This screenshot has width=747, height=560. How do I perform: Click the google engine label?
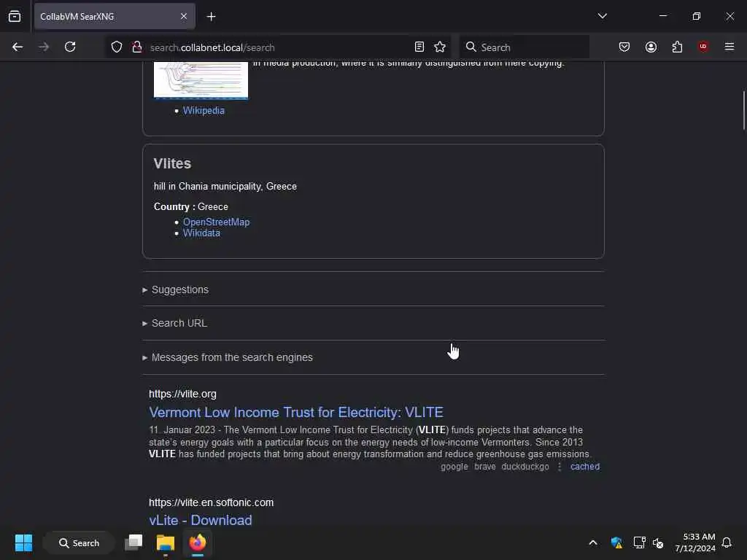tap(454, 467)
